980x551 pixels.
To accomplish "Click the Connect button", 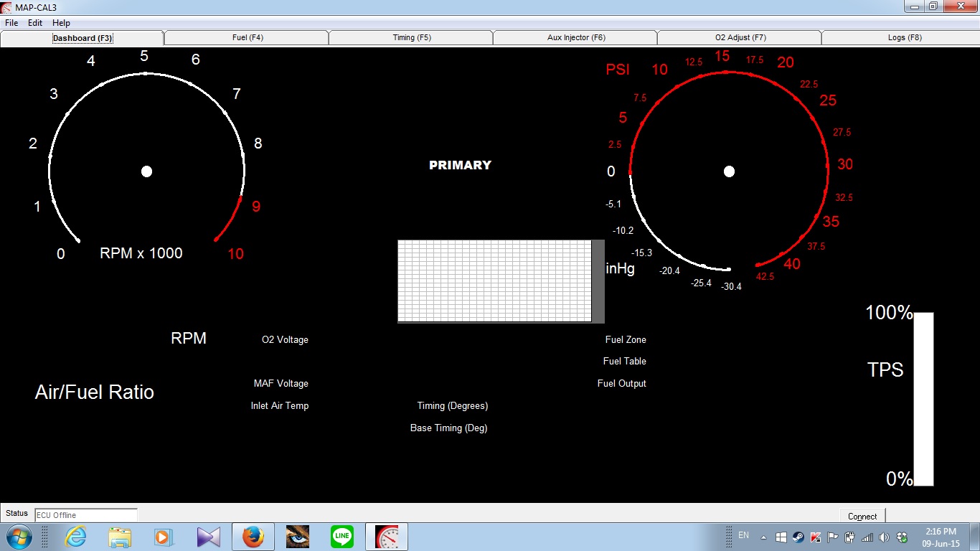I will [862, 515].
